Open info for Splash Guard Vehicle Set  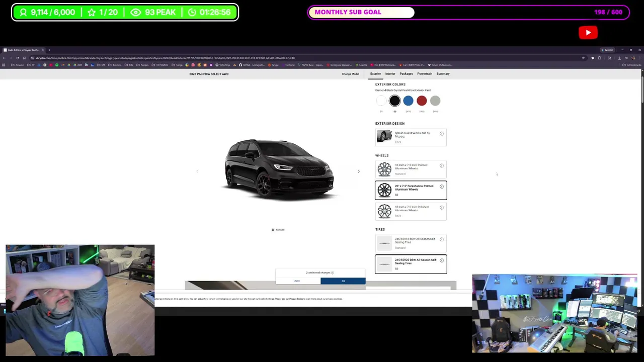[442, 134]
